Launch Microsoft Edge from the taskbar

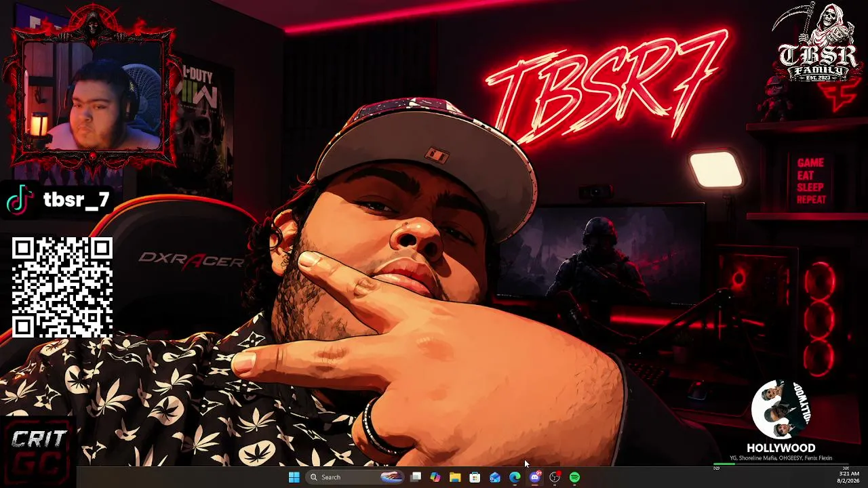pyautogui.click(x=515, y=477)
